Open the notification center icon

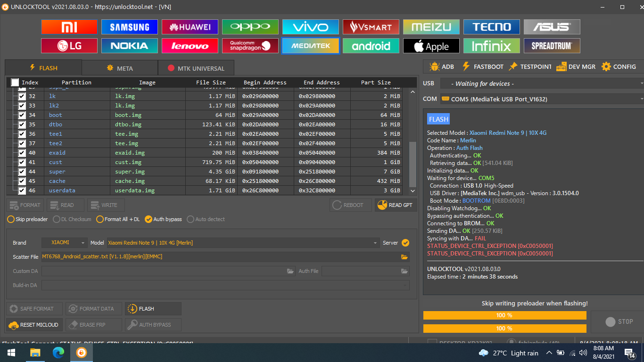point(630,353)
